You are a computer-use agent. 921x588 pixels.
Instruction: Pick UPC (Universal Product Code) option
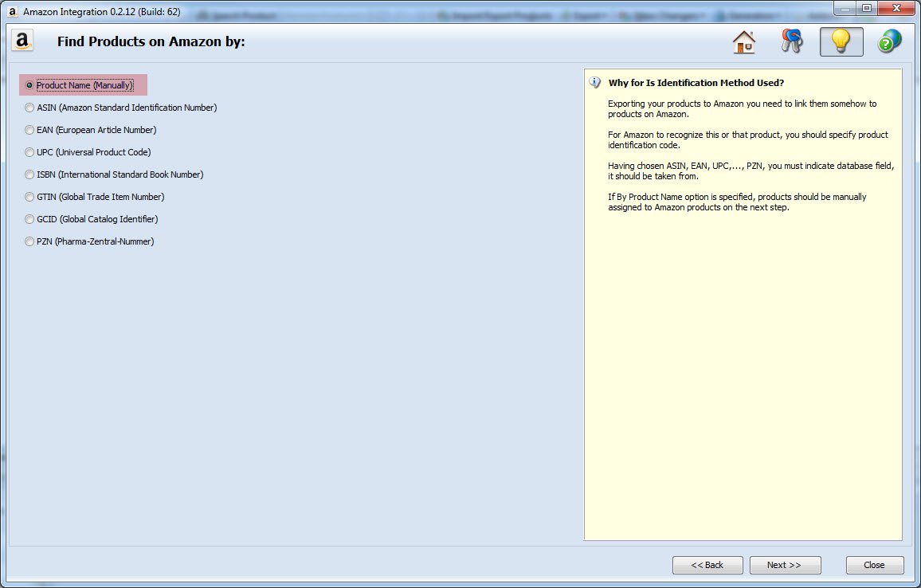(88, 152)
